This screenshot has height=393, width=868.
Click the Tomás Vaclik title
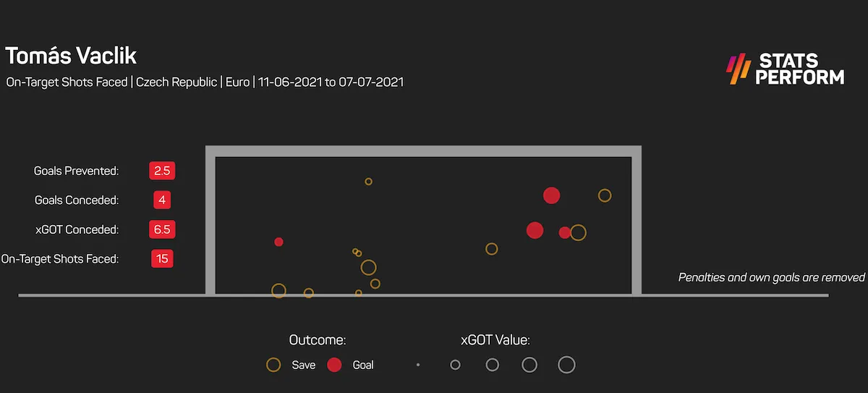click(x=71, y=56)
